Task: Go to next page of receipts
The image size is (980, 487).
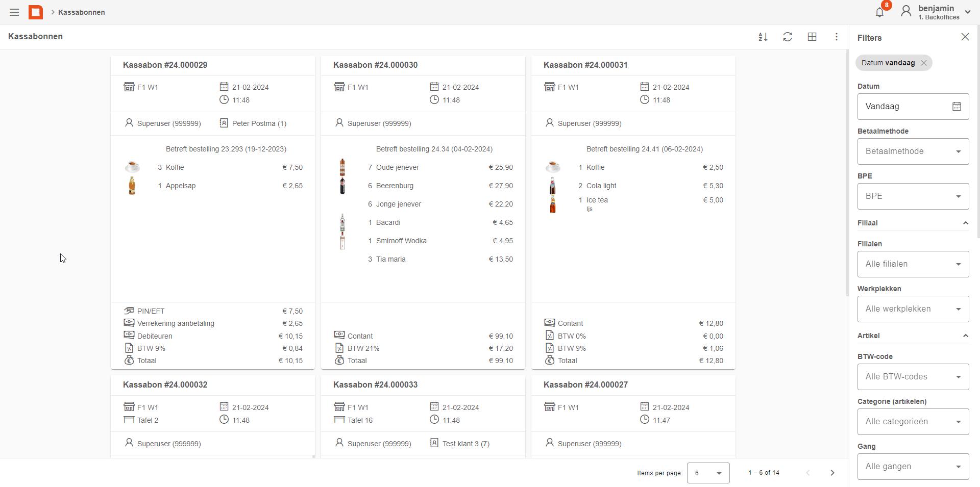Action: pyautogui.click(x=832, y=473)
